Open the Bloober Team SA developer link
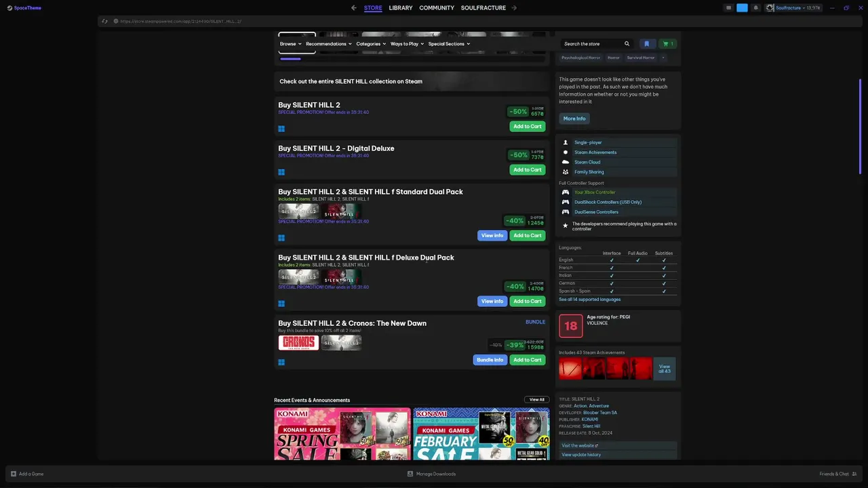The height and width of the screenshot is (488, 868). tap(600, 413)
